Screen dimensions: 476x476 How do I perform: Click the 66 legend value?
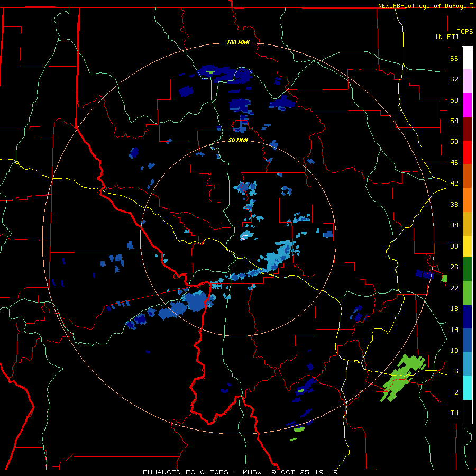[x=454, y=58]
